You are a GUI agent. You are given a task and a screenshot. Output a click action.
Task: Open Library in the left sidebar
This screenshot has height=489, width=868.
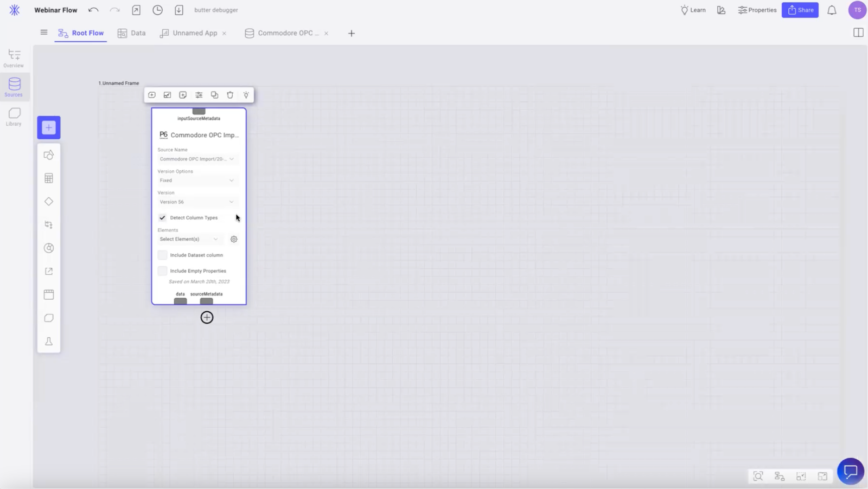[14, 116]
